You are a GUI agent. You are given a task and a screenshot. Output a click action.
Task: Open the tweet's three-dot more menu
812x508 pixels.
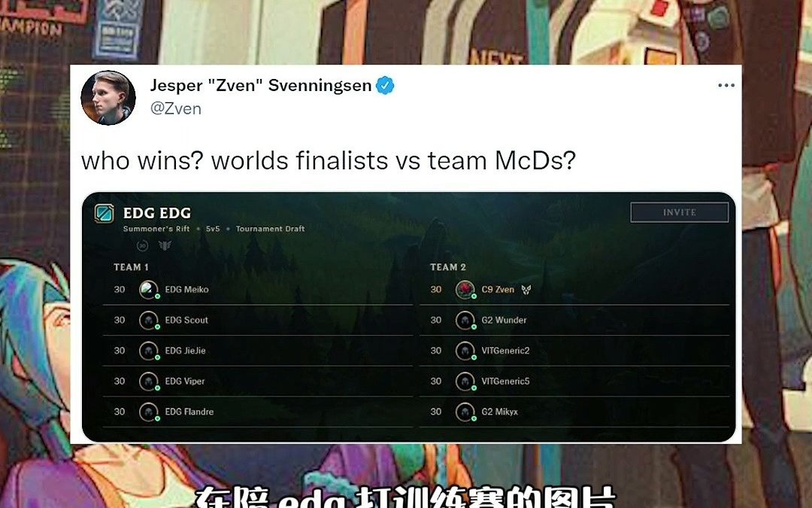pyautogui.click(x=726, y=86)
